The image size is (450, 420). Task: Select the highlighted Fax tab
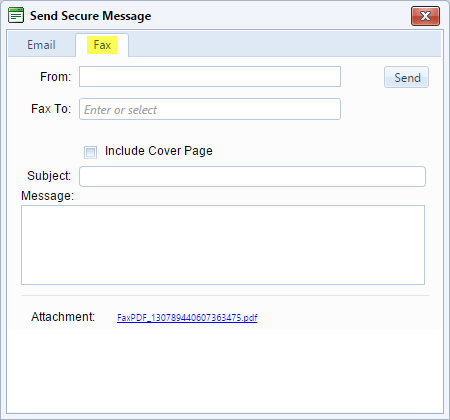(102, 45)
